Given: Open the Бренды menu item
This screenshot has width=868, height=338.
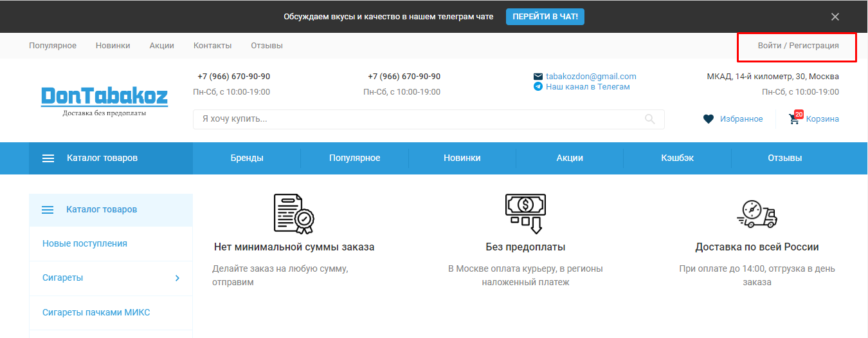Looking at the screenshot, I should click(x=247, y=158).
